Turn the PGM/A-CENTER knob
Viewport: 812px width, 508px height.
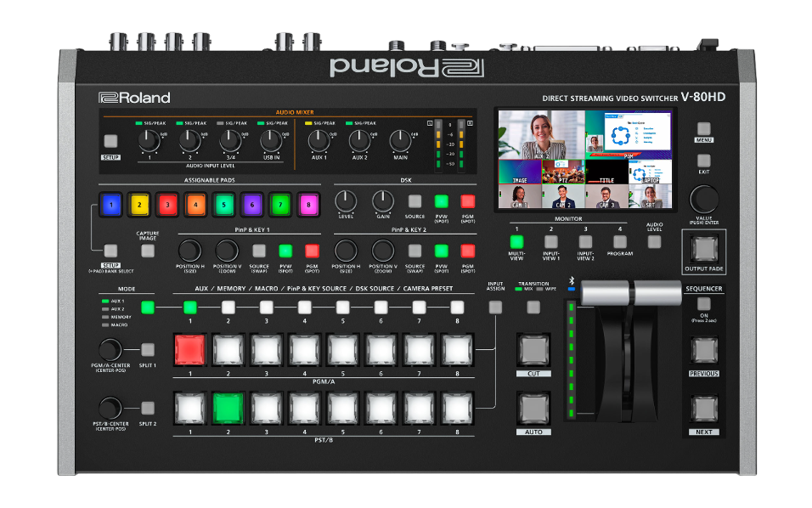[110, 349]
